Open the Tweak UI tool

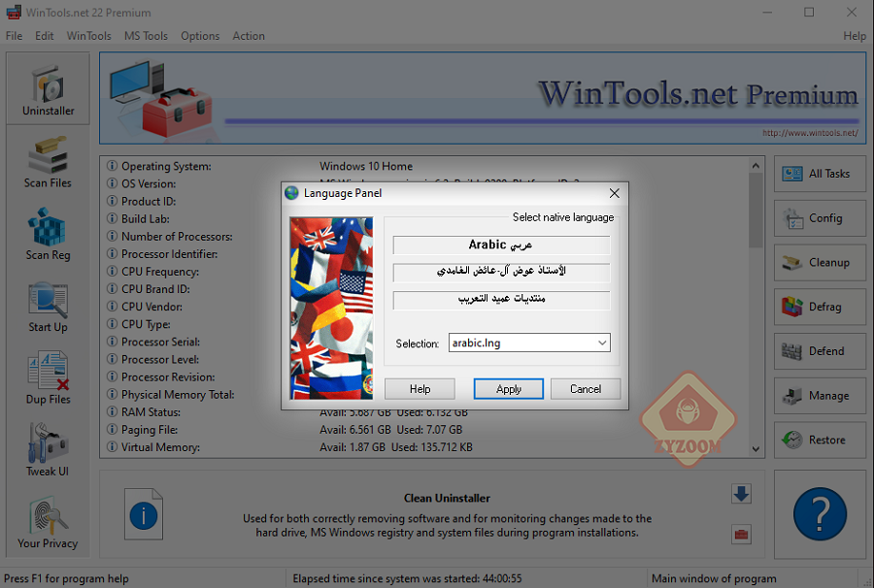(48, 450)
